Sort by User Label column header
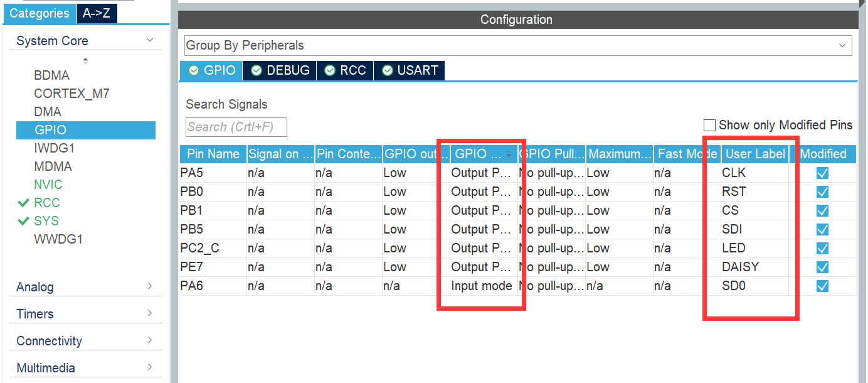This screenshot has height=383, width=868. [755, 154]
